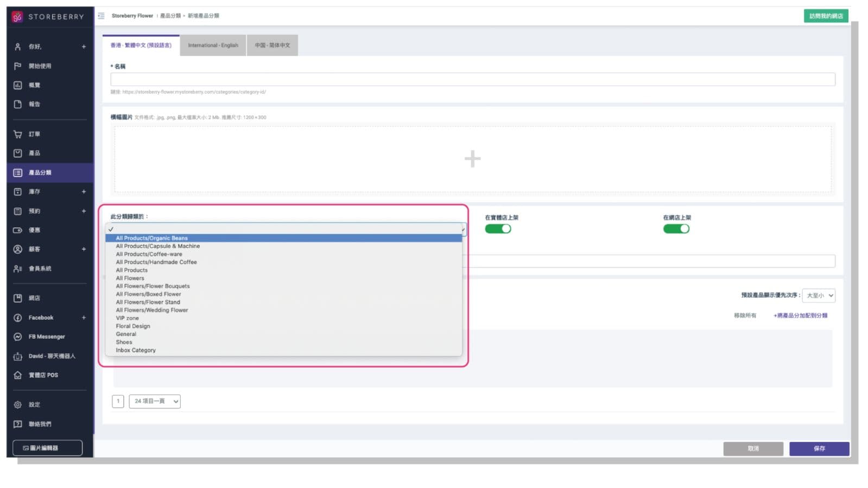Open the 聯絡我們 help icon

(17, 424)
